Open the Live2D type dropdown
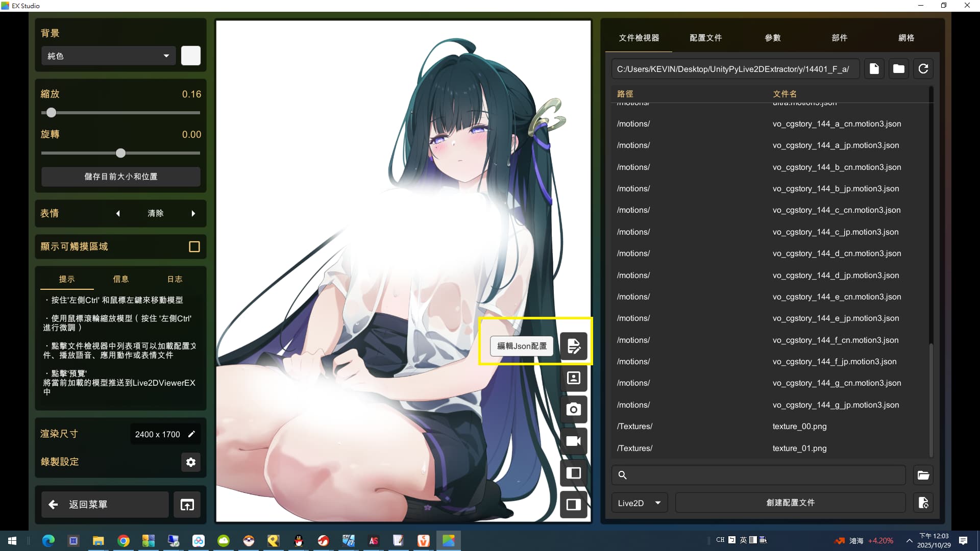 click(x=639, y=503)
